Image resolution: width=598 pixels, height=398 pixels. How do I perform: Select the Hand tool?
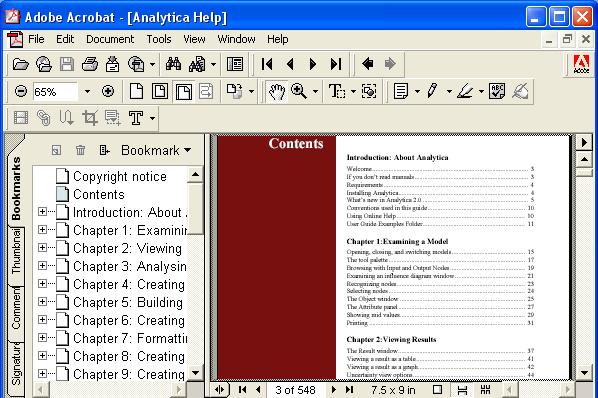(x=277, y=92)
